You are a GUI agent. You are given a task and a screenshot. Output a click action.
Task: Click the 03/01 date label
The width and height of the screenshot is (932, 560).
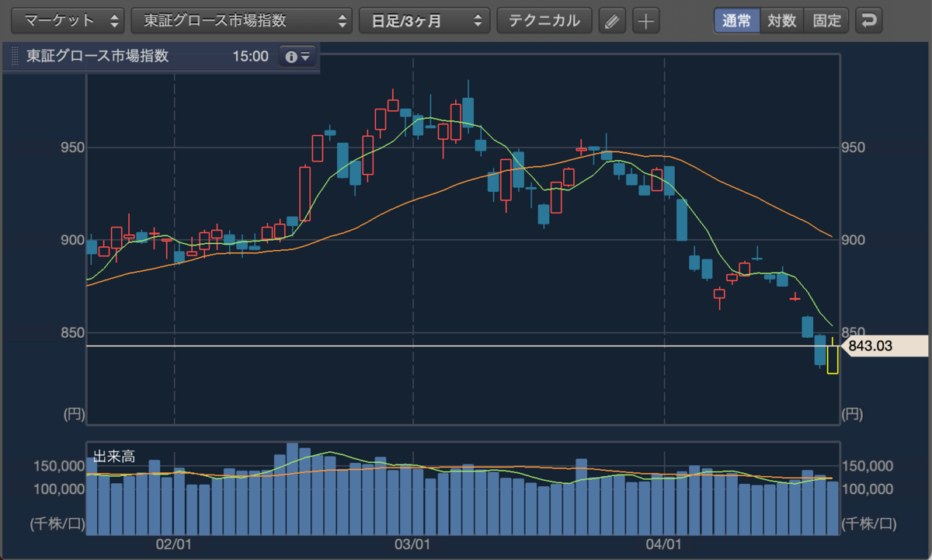[412, 545]
